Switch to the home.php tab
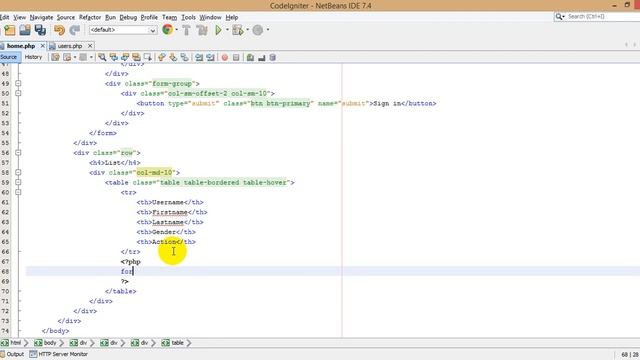Viewport: 640px width, 360px height. pyautogui.click(x=20, y=46)
